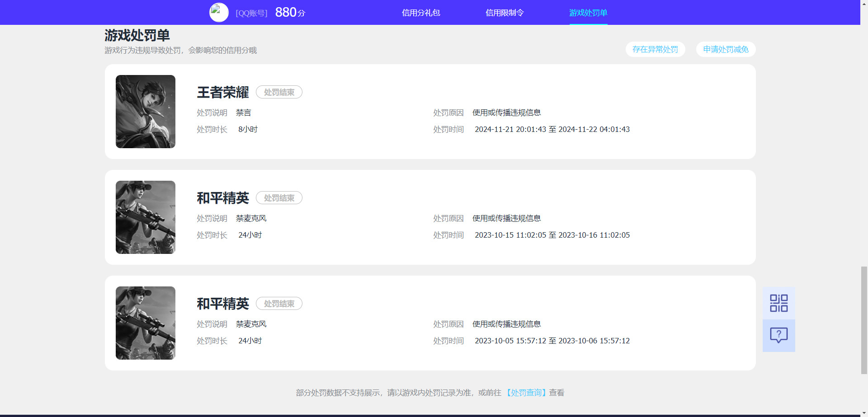Image resolution: width=868 pixels, height=417 pixels.
Task: Click the user avatar in header
Action: click(219, 13)
